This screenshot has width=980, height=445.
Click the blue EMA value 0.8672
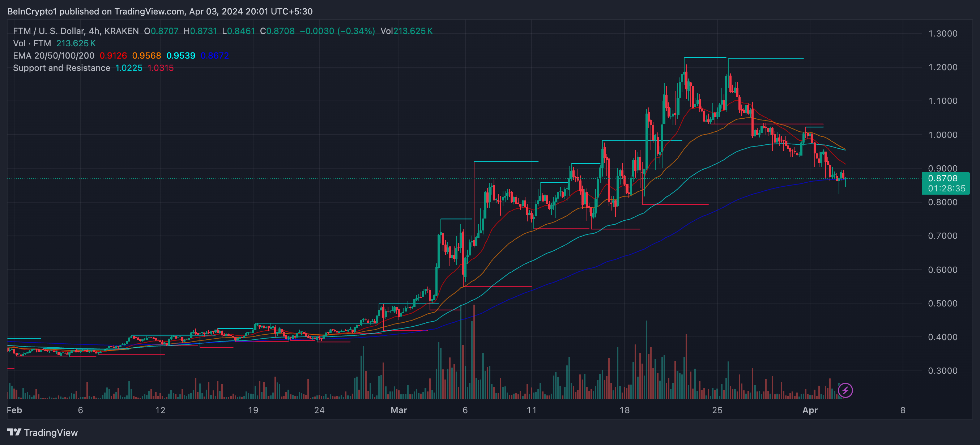point(214,56)
